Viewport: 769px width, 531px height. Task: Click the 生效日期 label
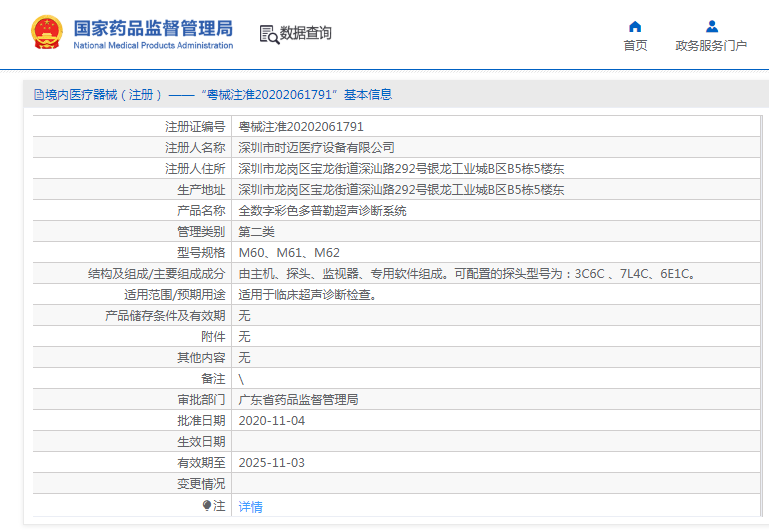click(x=201, y=442)
